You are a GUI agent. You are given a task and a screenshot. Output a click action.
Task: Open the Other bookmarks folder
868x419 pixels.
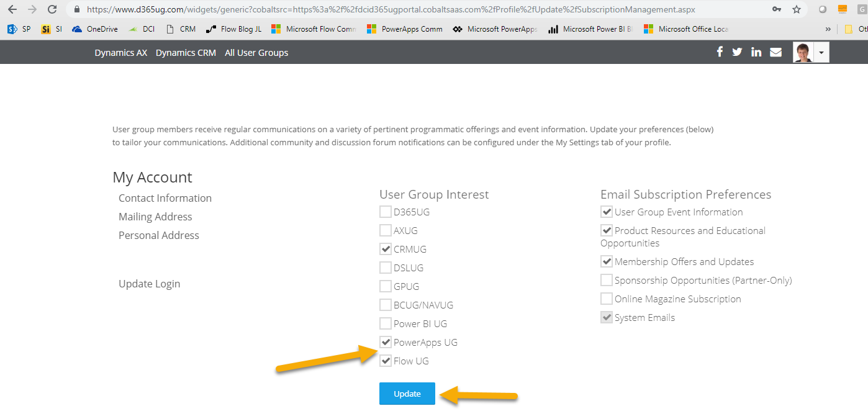pyautogui.click(x=856, y=29)
